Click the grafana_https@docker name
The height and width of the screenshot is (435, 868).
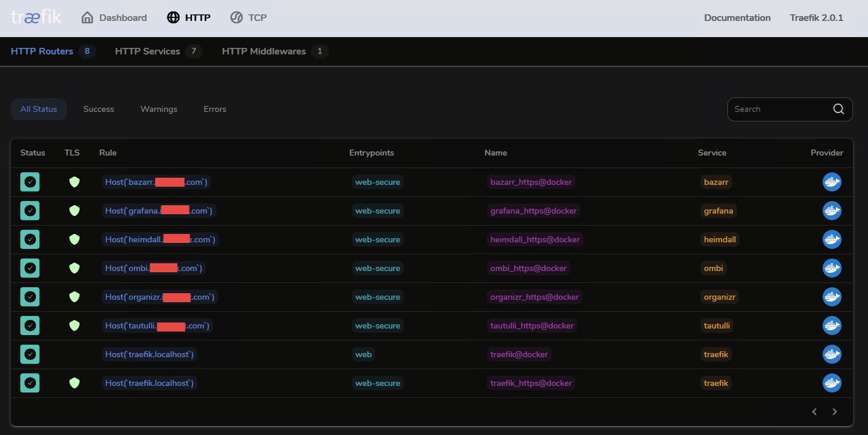(534, 211)
